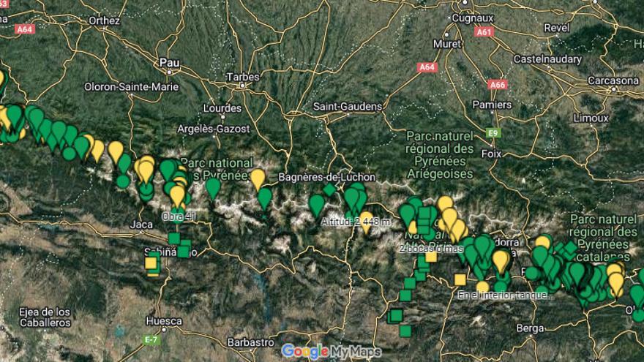Click the yellow pin at the far right edge
This screenshot has width=644, height=362.
[x=616, y=283]
